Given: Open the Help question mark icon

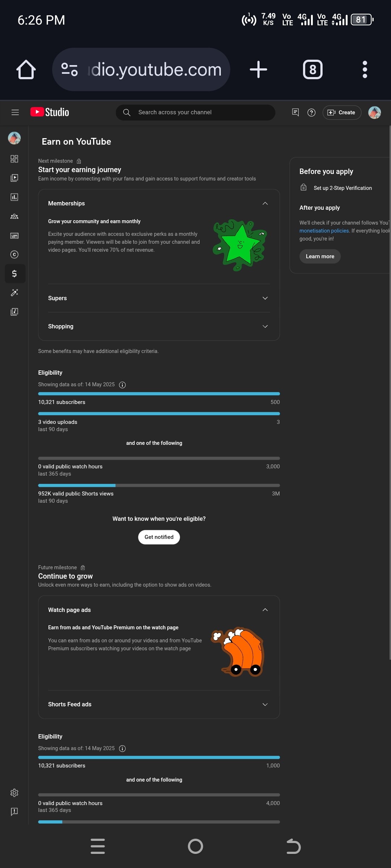Looking at the screenshot, I should [x=311, y=112].
